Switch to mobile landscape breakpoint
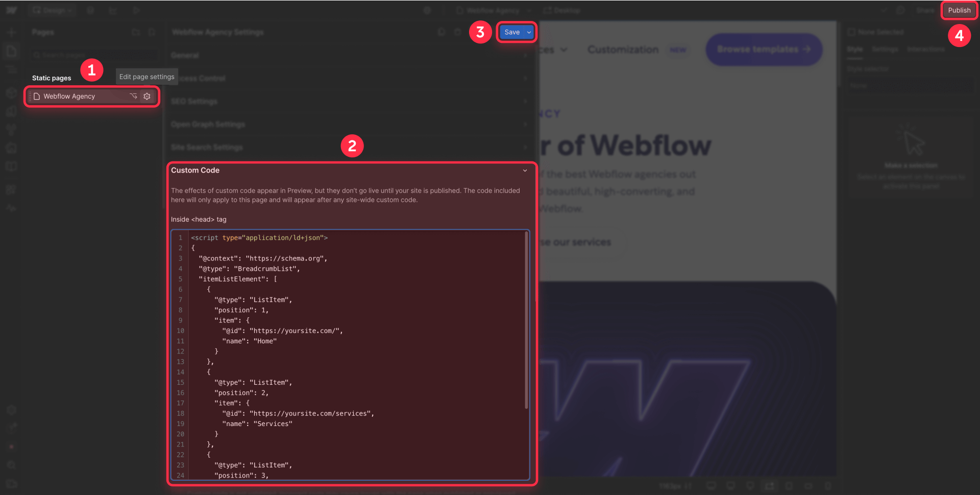Image resolution: width=980 pixels, height=495 pixels. pos(808,486)
